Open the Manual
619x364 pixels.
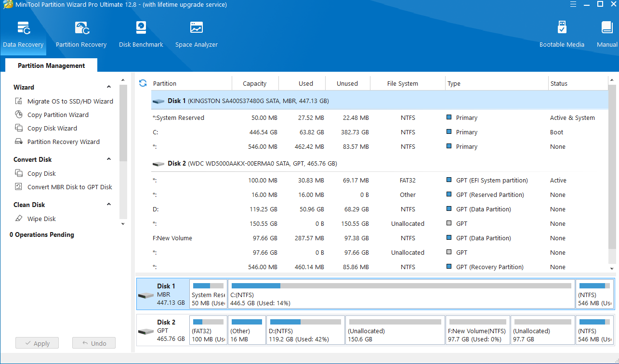click(606, 35)
